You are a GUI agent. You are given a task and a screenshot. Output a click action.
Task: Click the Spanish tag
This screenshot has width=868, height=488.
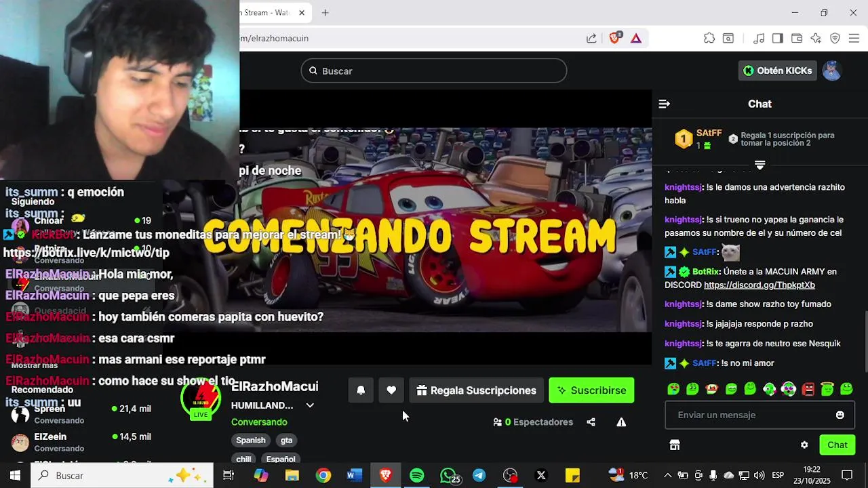[251, 441]
